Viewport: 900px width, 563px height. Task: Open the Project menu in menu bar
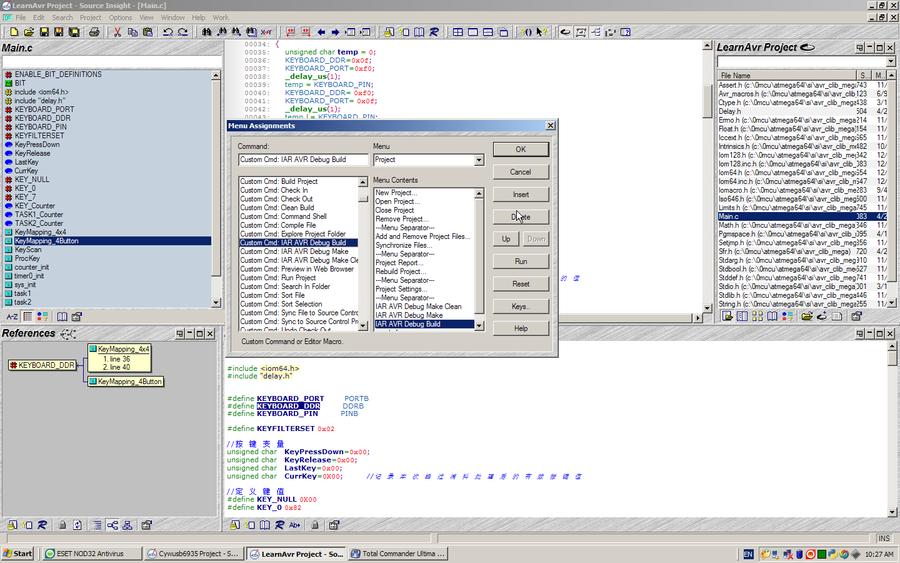click(x=90, y=17)
